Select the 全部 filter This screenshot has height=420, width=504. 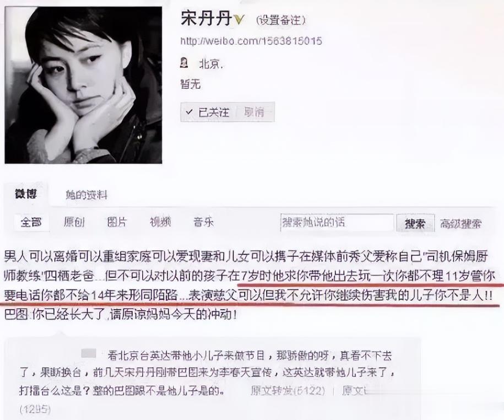31,222
